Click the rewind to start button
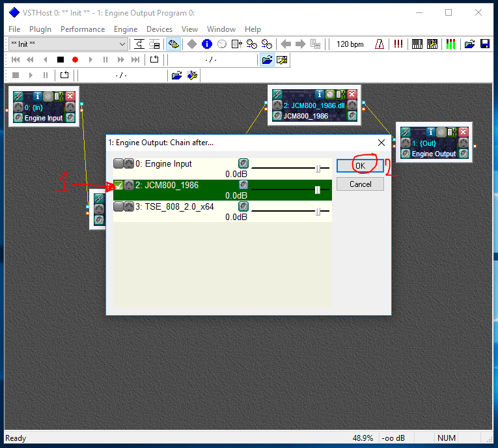Viewport: 498px width, 448px height. click(16, 60)
